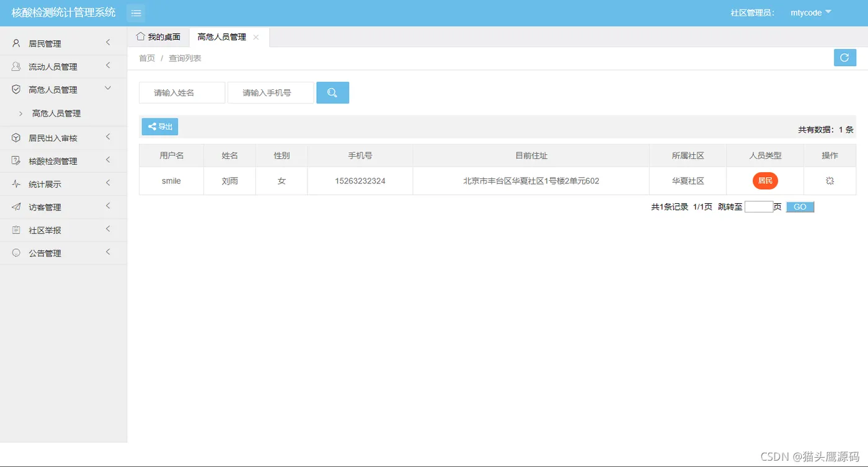Click the 核酸检测管理 document icon
868x467 pixels.
point(16,160)
